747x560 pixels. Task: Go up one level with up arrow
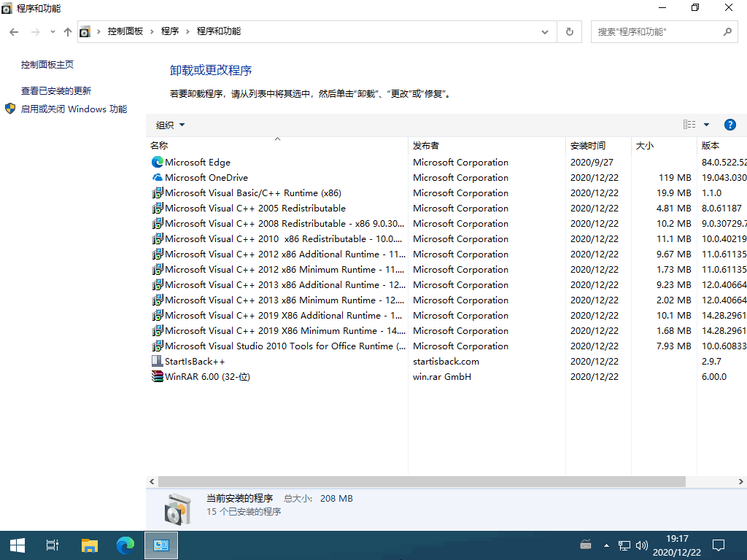point(68,32)
